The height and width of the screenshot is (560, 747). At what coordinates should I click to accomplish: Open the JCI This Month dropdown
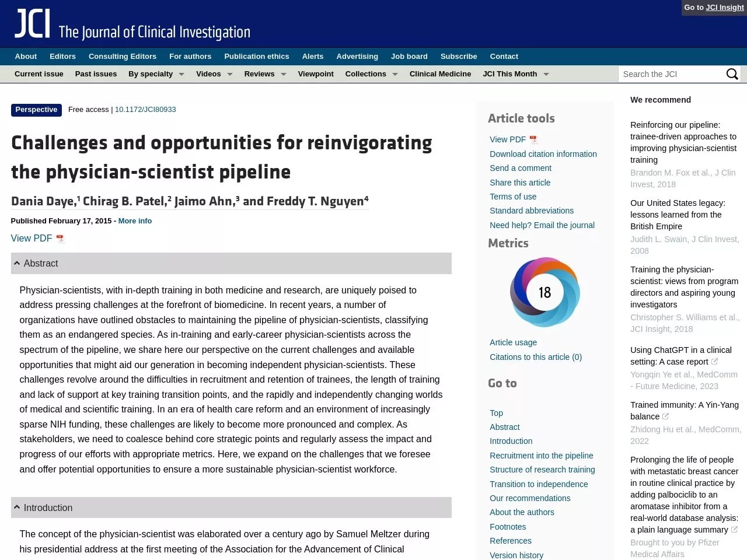point(516,74)
